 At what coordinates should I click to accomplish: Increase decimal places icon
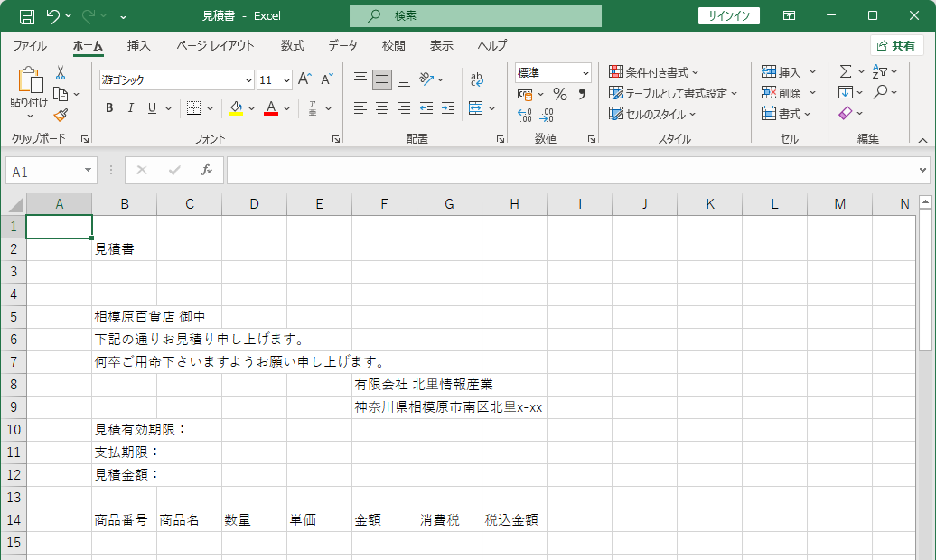pos(524,116)
